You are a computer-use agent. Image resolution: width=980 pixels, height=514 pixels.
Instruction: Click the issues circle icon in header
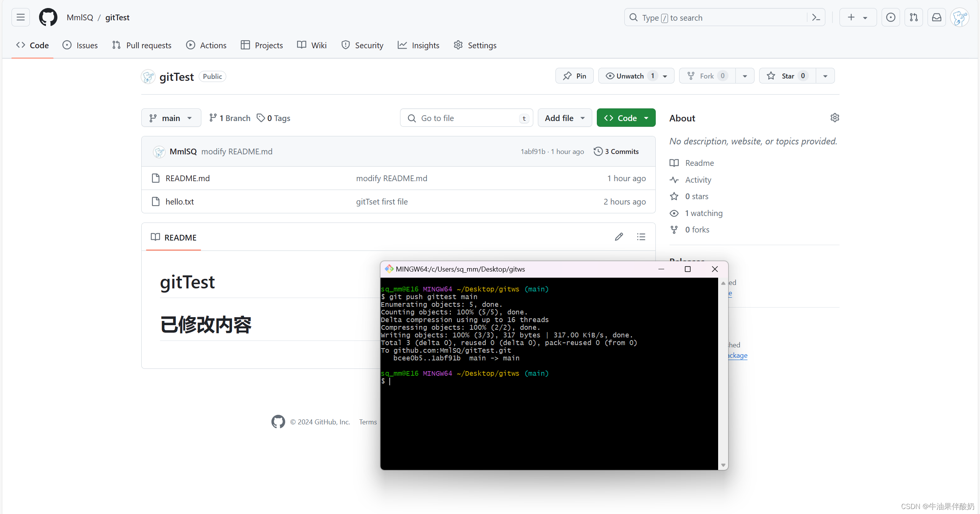click(891, 18)
